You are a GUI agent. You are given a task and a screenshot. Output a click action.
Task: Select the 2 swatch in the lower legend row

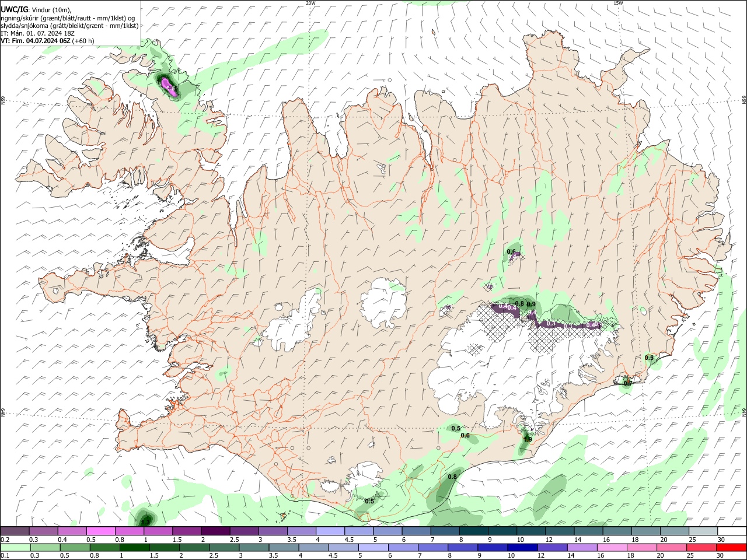pyautogui.click(x=194, y=547)
